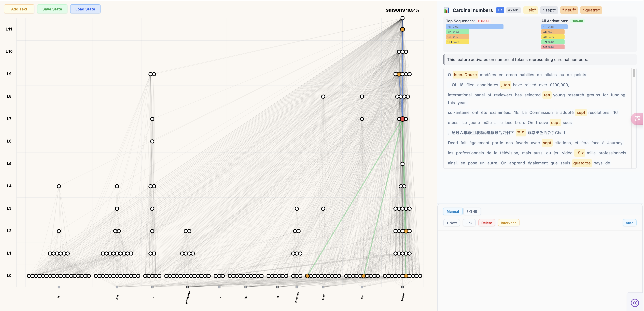Click the Save State button
Image resolution: width=644 pixels, height=311 pixels.
point(52,9)
